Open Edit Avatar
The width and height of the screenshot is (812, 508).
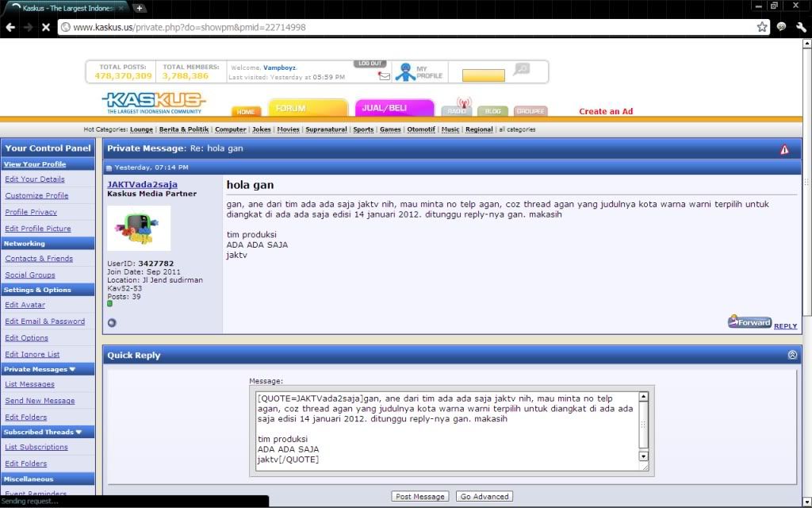coord(25,306)
